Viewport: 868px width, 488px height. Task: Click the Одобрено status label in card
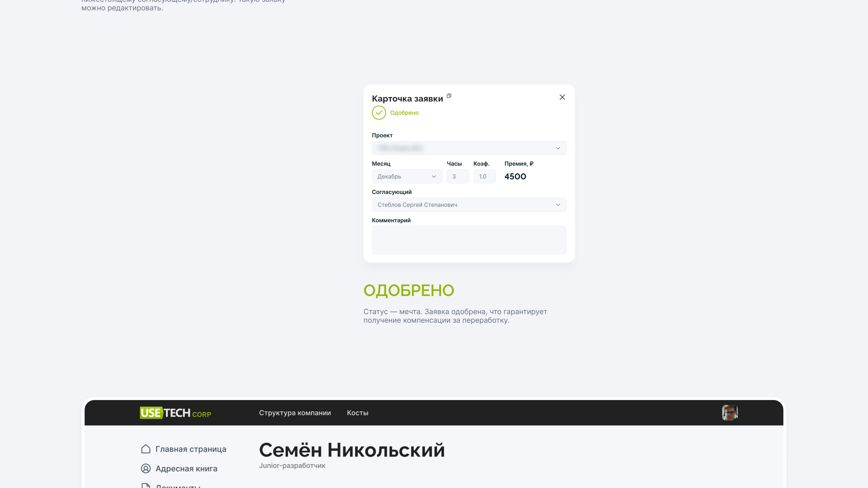click(x=404, y=113)
